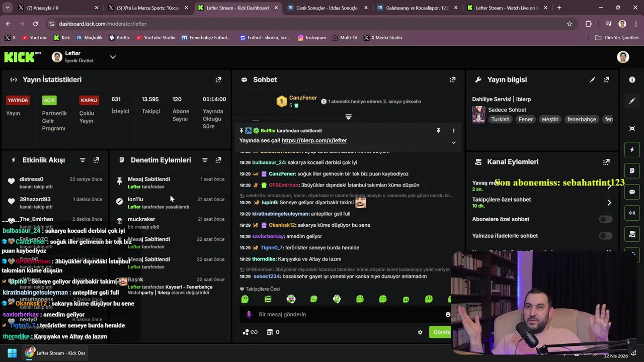Reload the page

pos(35,24)
